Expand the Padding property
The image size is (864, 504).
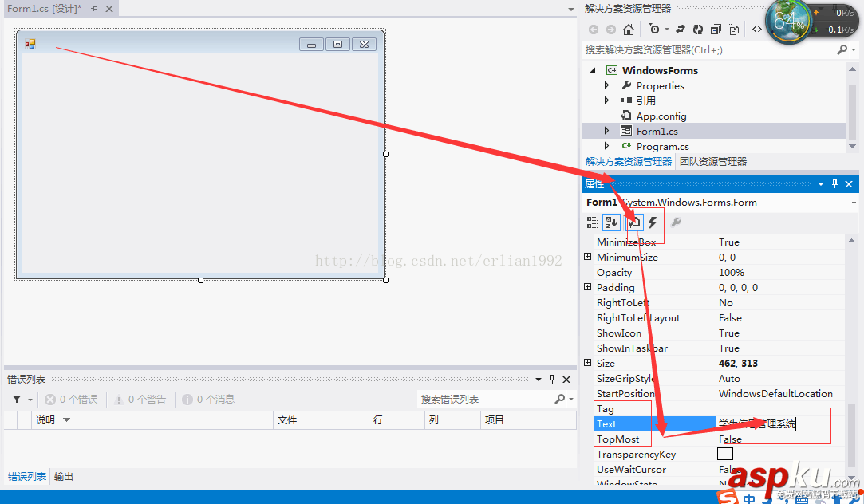click(x=588, y=287)
